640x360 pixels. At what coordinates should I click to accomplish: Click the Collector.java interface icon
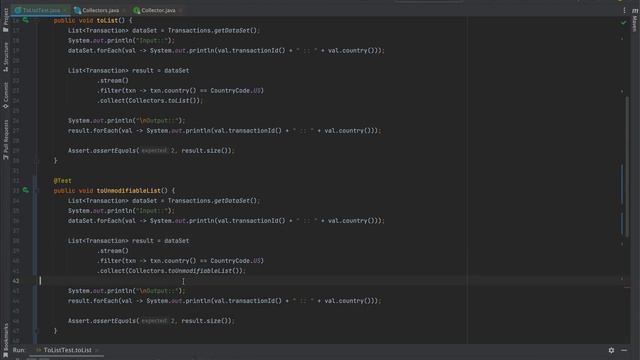[137, 10]
